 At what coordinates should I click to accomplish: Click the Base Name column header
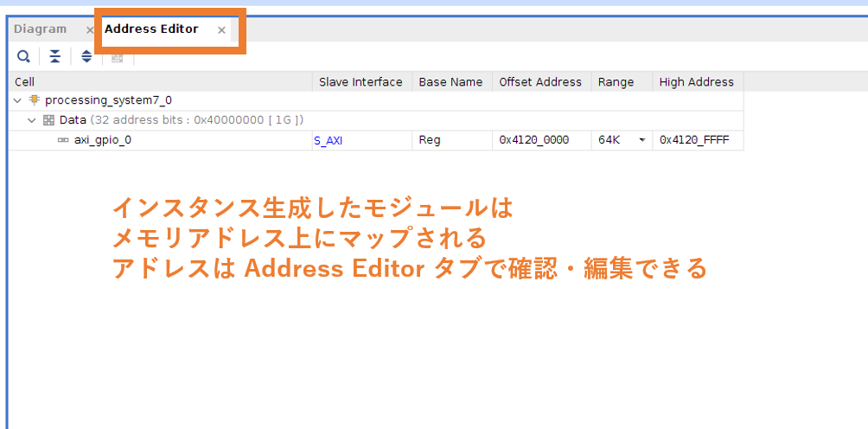pos(452,82)
